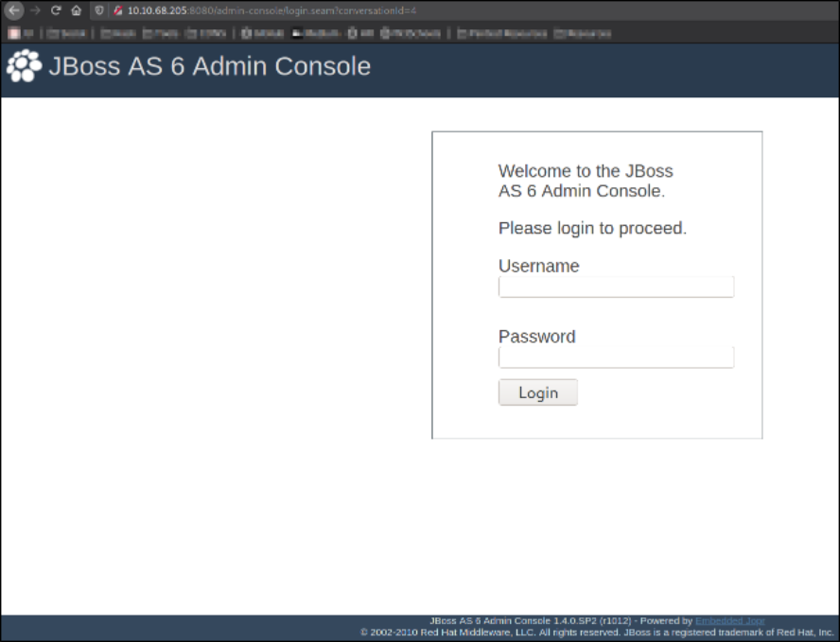Click the footer version text '1.4.0.SP2 (r1012)'
The width and height of the screenshot is (840, 642).
[592, 620]
